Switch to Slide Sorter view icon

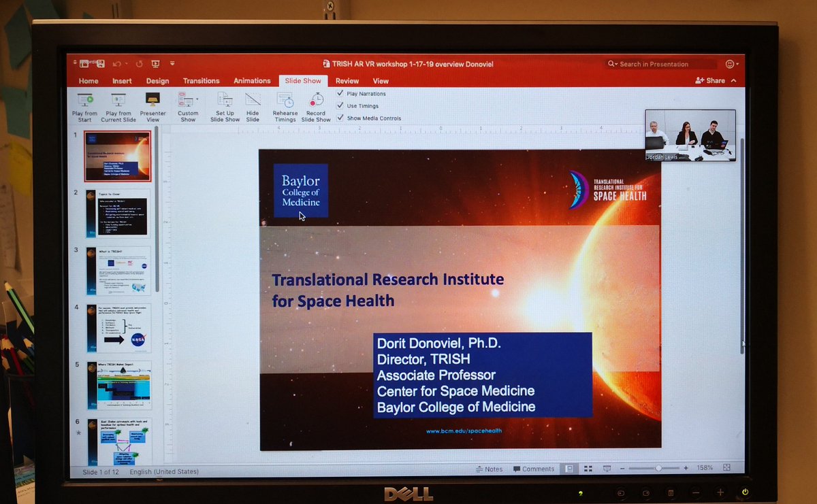coord(588,469)
